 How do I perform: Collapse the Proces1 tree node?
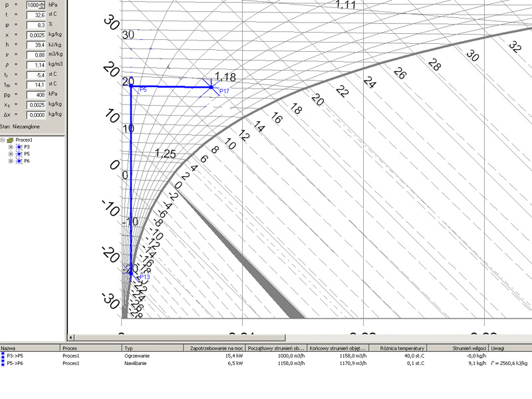(x=3, y=140)
